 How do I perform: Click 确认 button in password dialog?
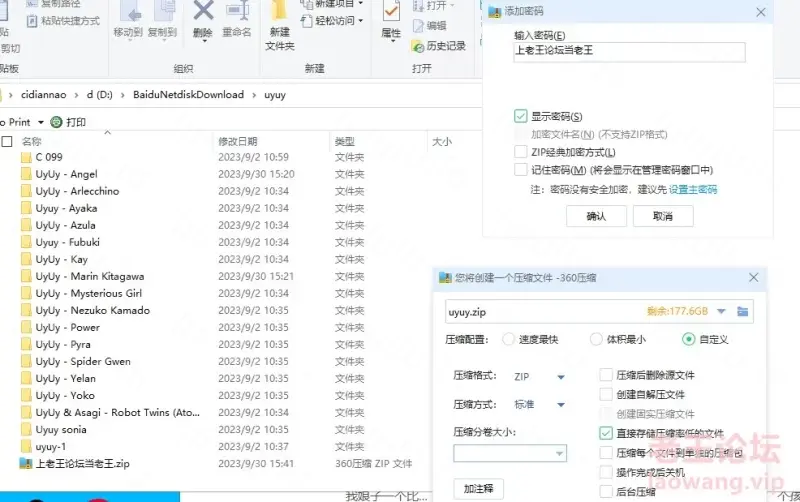[x=596, y=216]
